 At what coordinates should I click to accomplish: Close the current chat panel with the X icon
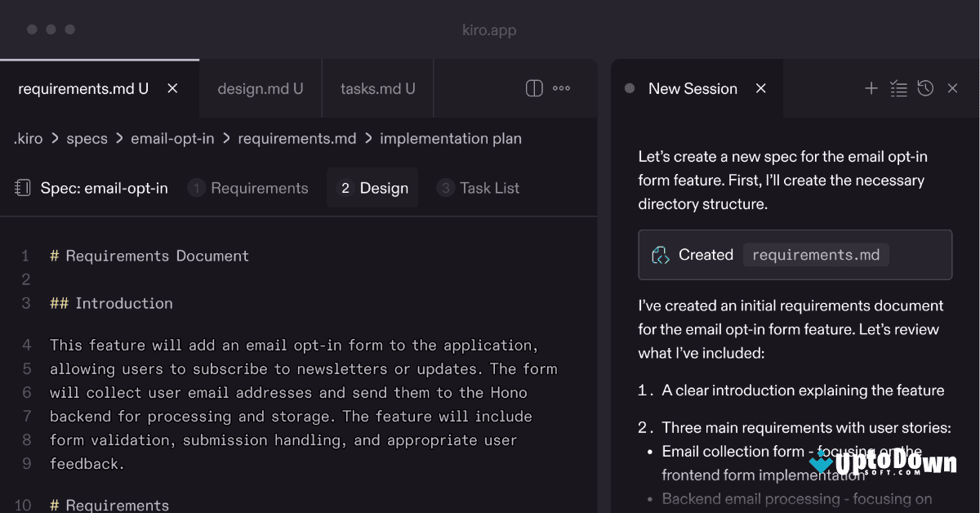coord(952,87)
